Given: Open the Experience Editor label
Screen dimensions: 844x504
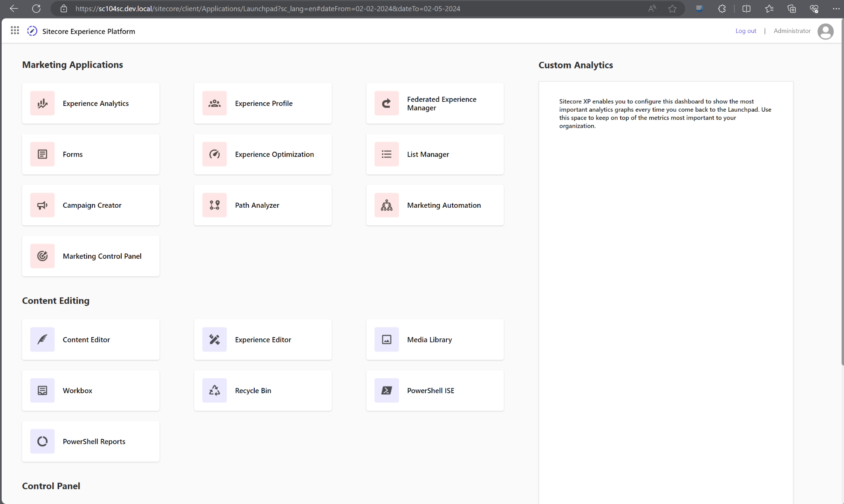Looking at the screenshot, I should pyautogui.click(x=263, y=340).
